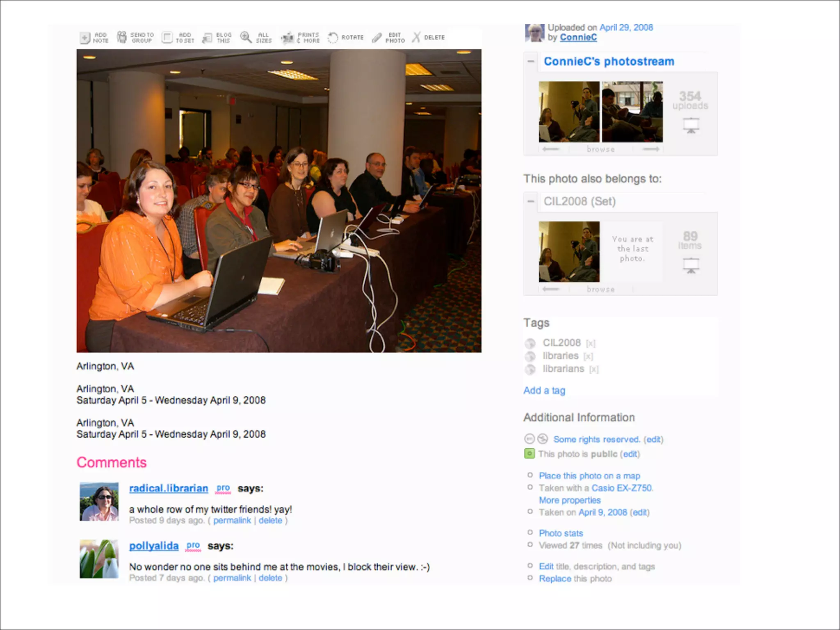Click the green public photo icon
Image resolution: width=840 pixels, height=630 pixels.
(x=530, y=454)
